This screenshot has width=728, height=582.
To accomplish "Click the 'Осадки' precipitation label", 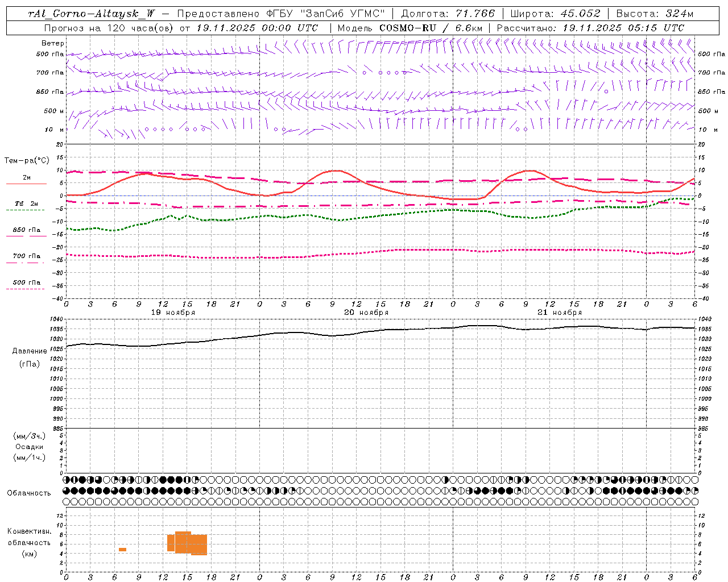I will [x=30, y=447].
